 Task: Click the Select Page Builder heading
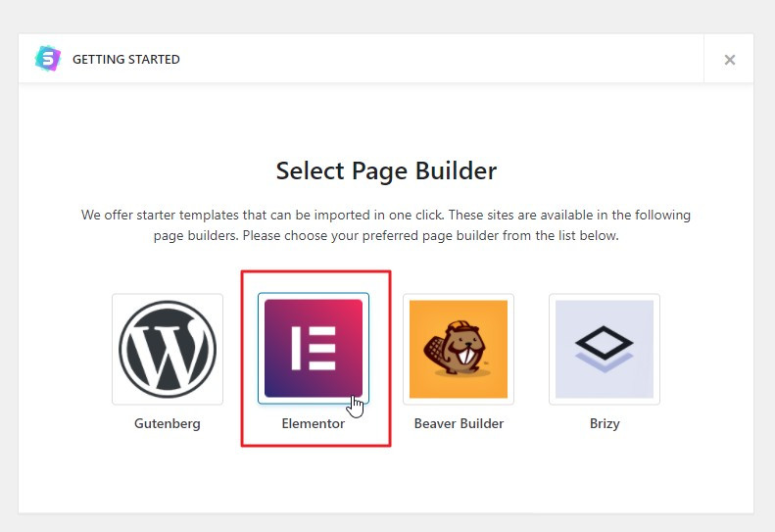[386, 171]
